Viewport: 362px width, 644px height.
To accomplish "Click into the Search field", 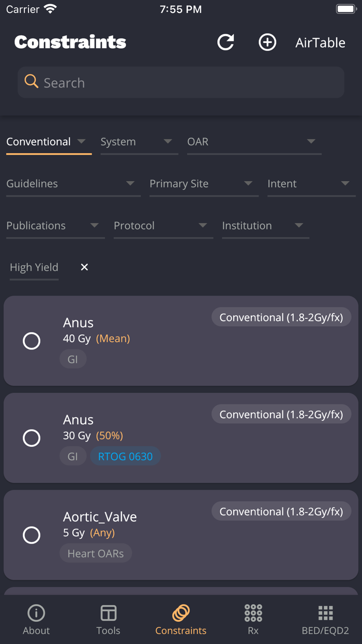I will (x=191, y=83).
